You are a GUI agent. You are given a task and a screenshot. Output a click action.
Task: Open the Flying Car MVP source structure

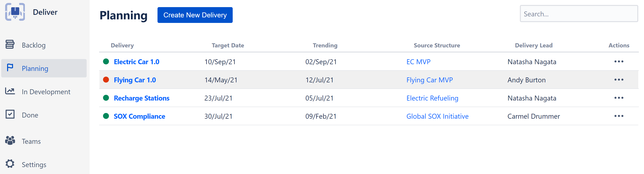pos(429,80)
